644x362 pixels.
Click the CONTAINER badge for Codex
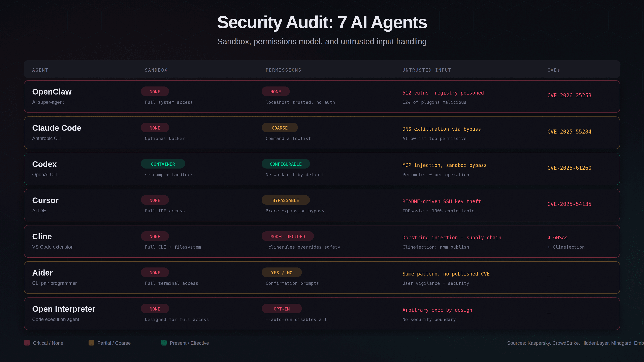(x=163, y=164)
